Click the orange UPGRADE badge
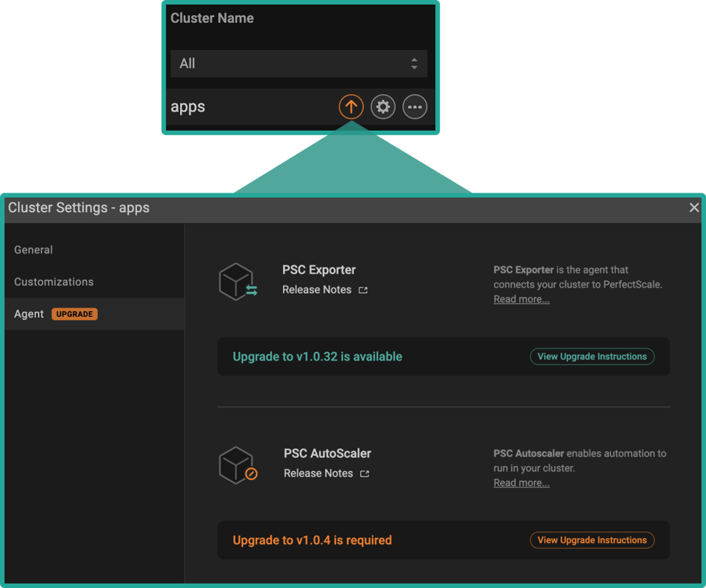This screenshot has height=588, width=706. pyautogui.click(x=74, y=314)
